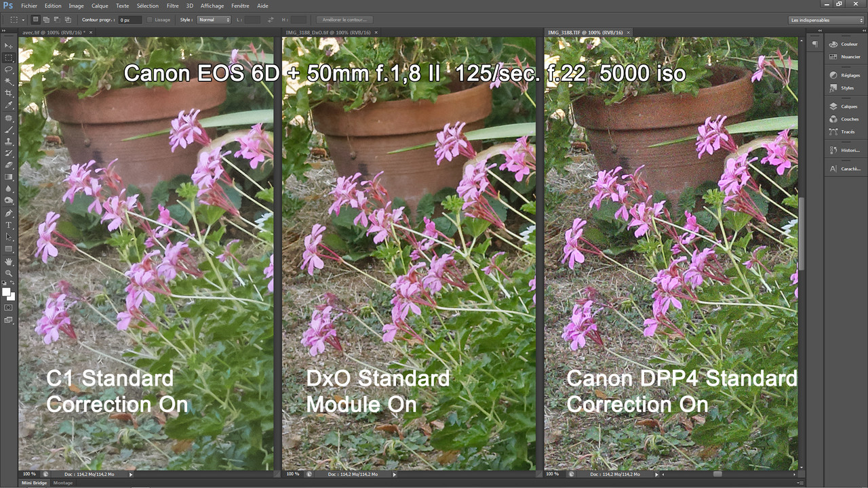This screenshot has height=488, width=868.
Task: Open the Affichage menu
Action: click(x=212, y=5)
